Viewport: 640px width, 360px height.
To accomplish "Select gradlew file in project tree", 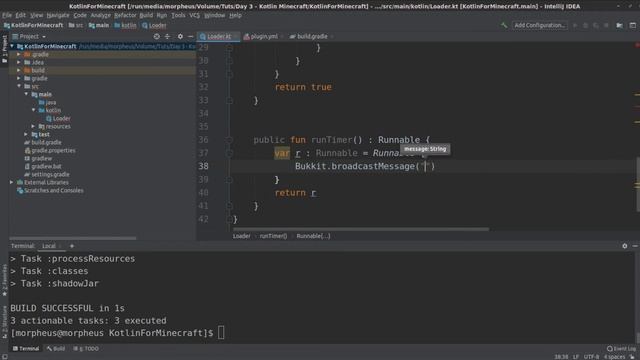I will pyautogui.click(x=38, y=158).
